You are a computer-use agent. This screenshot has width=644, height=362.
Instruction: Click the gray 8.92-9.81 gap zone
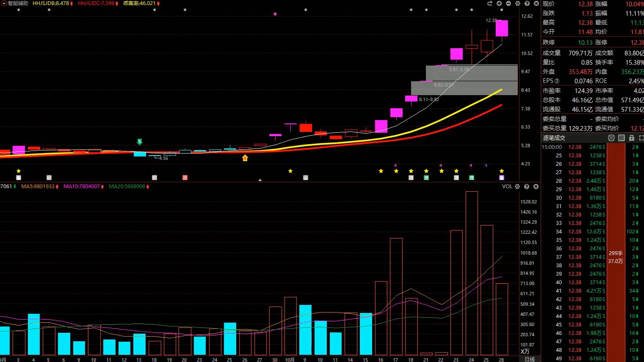[x=464, y=88]
